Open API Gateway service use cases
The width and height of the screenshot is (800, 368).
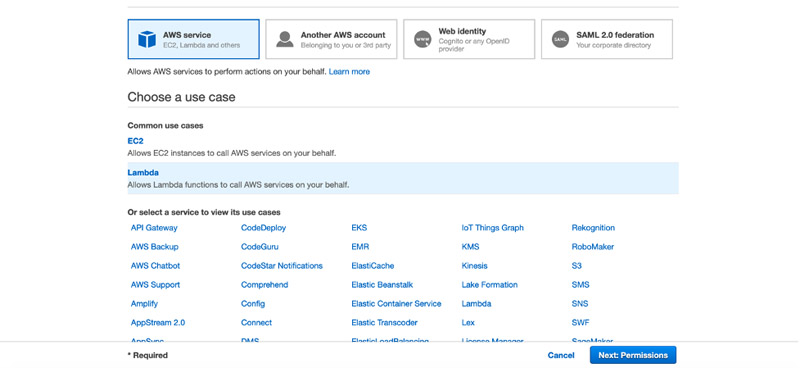154,228
